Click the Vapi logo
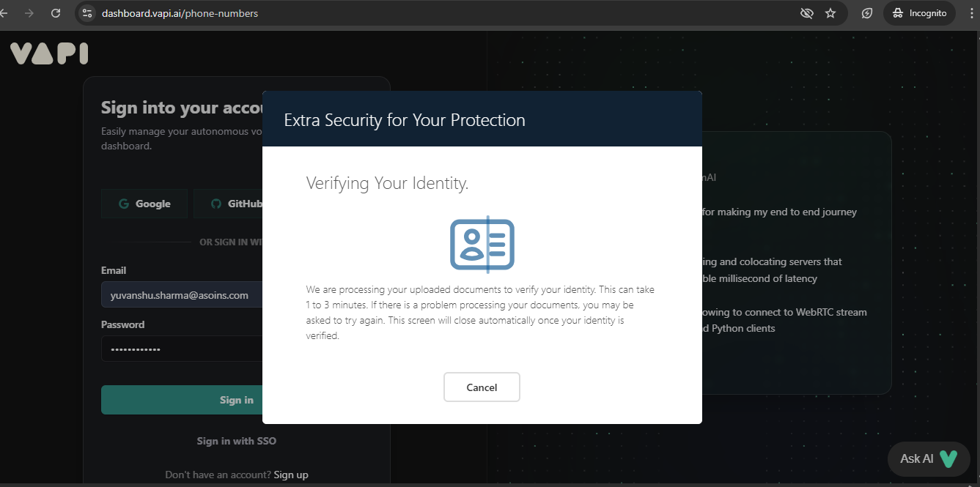 pyautogui.click(x=48, y=52)
